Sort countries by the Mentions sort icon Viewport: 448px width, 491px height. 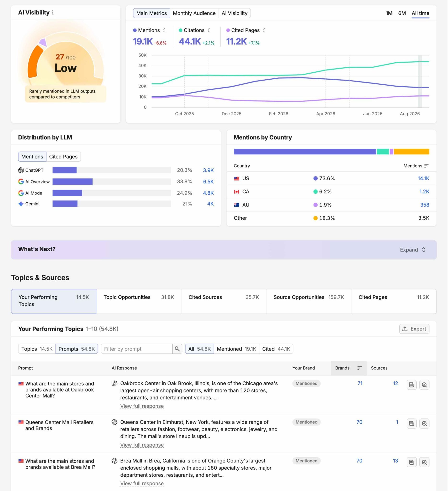[426, 166]
